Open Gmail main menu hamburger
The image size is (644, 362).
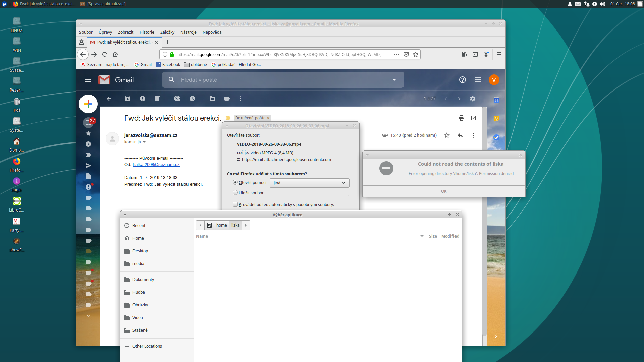tap(88, 80)
